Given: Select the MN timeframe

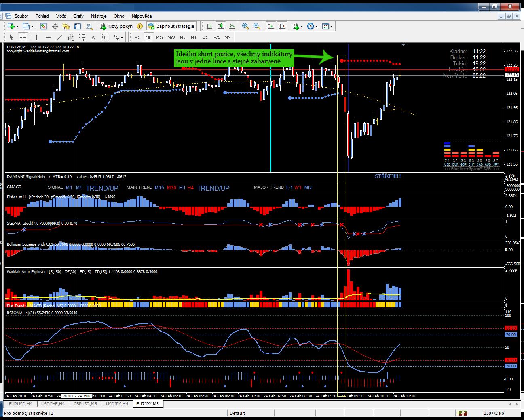Looking at the screenshot, I should [x=228, y=37].
